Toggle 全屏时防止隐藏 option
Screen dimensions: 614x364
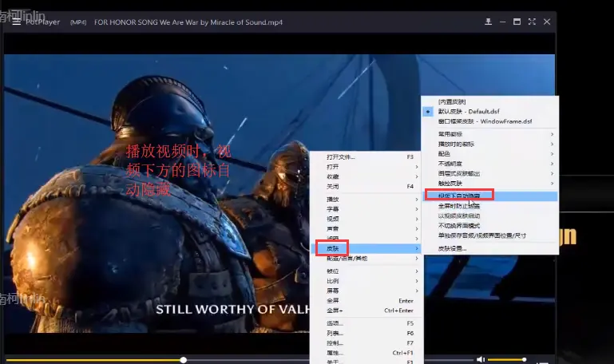pos(490,206)
